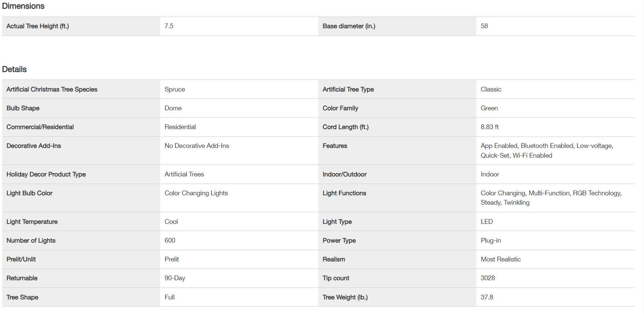
Task: Click the Base diameter value 58
Action: coord(484,26)
